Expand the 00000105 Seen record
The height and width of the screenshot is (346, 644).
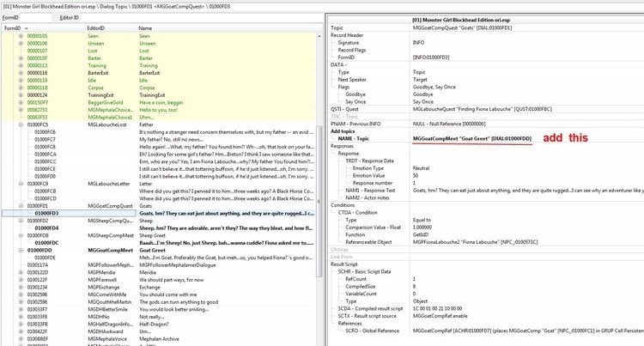click(21, 36)
